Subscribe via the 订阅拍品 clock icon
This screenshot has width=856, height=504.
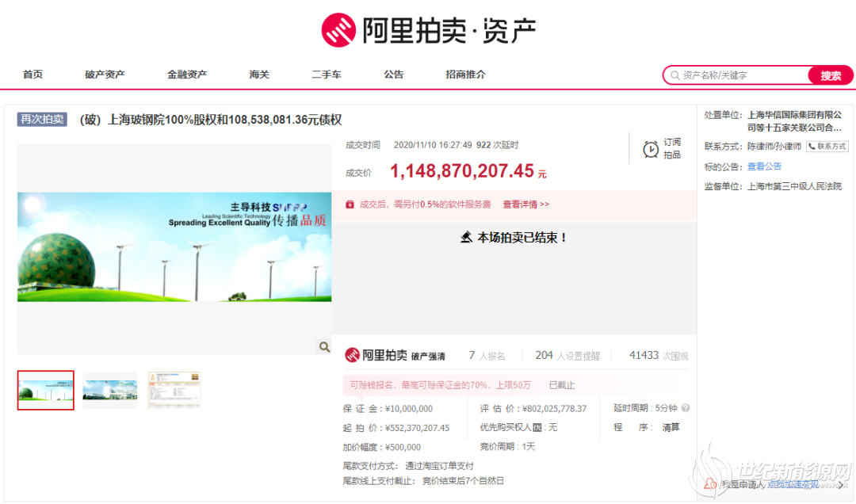(x=650, y=149)
